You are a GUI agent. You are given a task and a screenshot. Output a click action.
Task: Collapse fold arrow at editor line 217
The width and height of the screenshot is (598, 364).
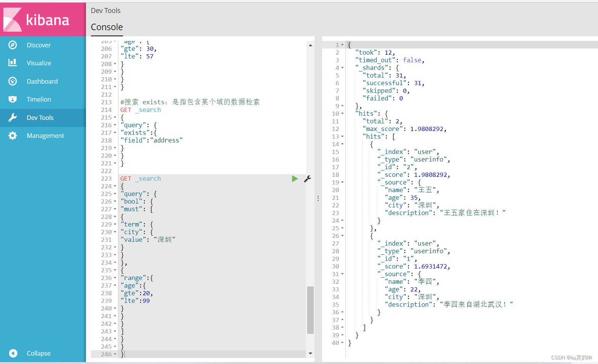coord(115,133)
